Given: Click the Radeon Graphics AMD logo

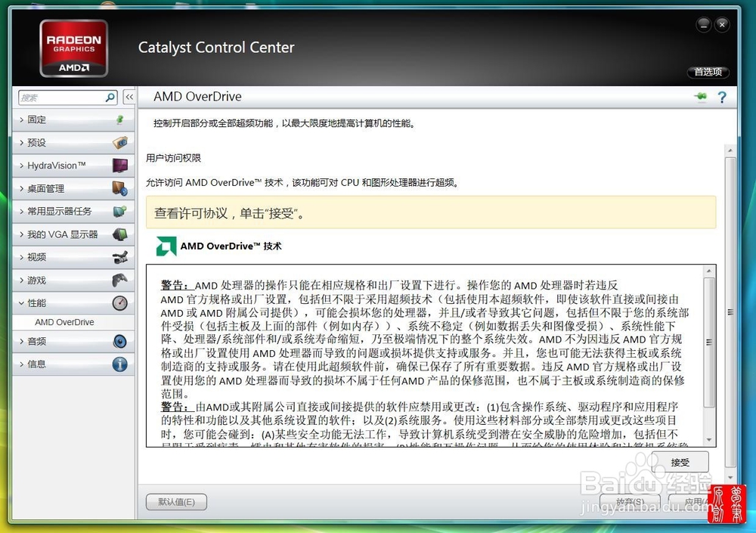Looking at the screenshot, I should [74, 48].
